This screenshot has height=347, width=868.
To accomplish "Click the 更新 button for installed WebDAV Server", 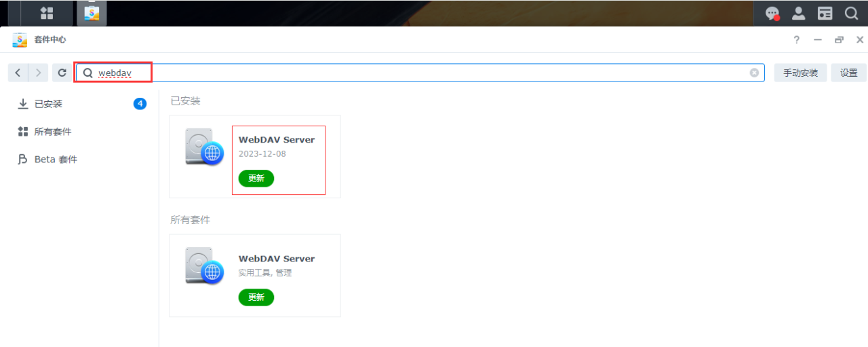I will point(256,179).
